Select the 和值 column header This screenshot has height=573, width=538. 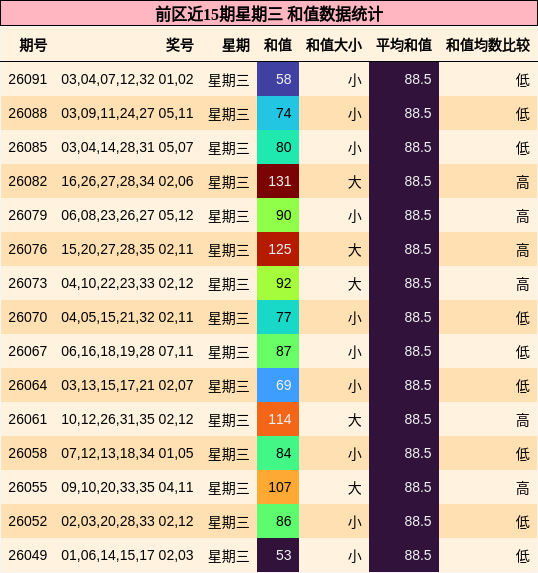click(x=278, y=45)
